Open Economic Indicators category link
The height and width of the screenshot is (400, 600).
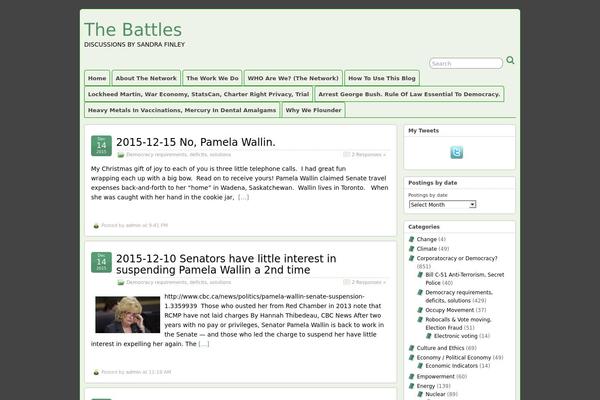click(x=452, y=366)
